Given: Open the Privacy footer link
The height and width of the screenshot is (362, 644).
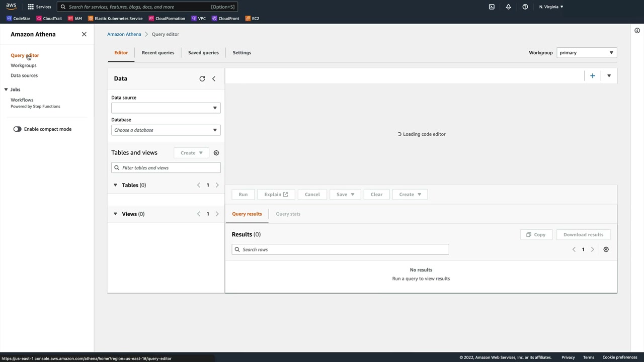Looking at the screenshot, I should click(568, 357).
